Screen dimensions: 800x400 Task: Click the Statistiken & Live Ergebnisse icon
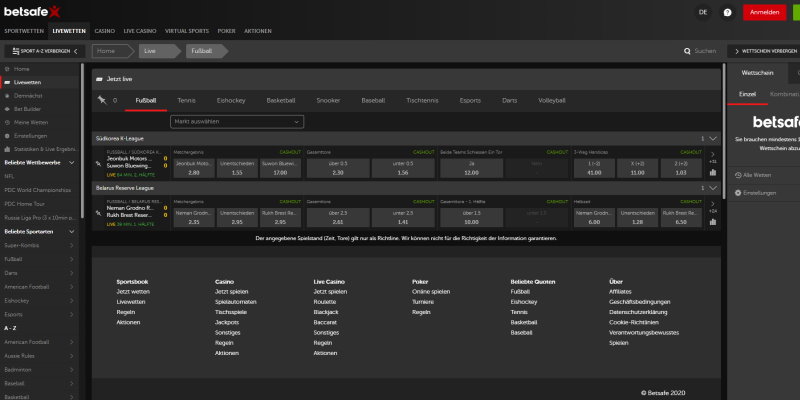[x=7, y=149]
